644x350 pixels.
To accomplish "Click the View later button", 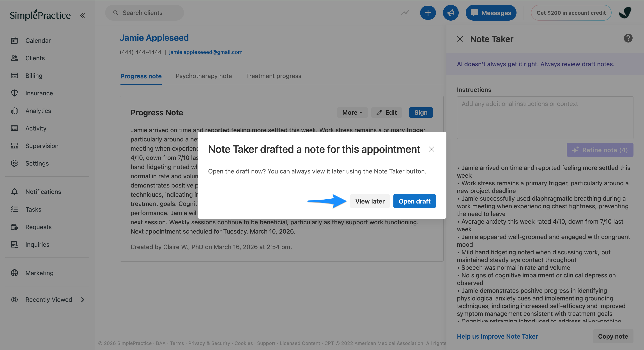I will (370, 201).
